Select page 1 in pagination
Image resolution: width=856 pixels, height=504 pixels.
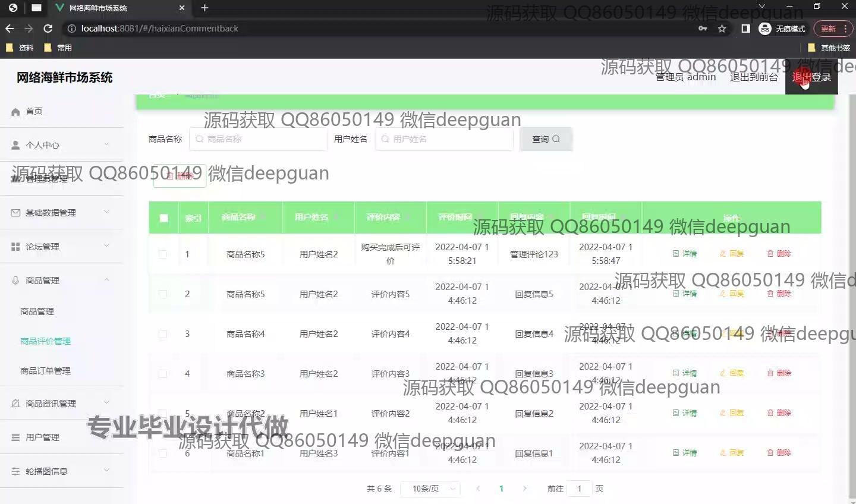(x=501, y=489)
